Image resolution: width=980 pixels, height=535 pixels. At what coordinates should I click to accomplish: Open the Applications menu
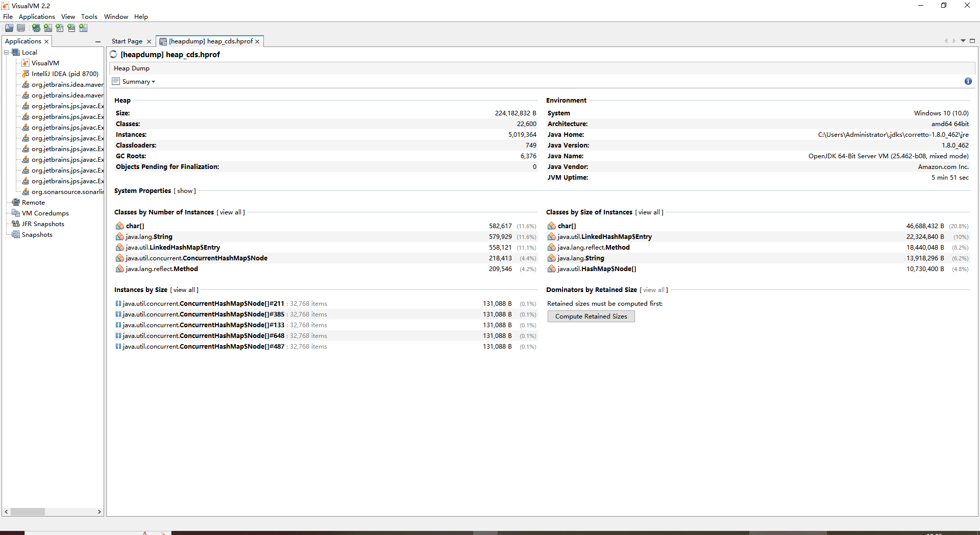(x=37, y=16)
